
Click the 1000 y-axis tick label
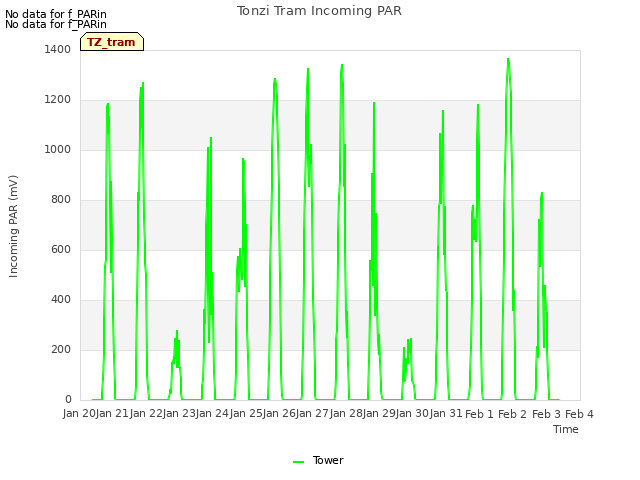point(58,149)
